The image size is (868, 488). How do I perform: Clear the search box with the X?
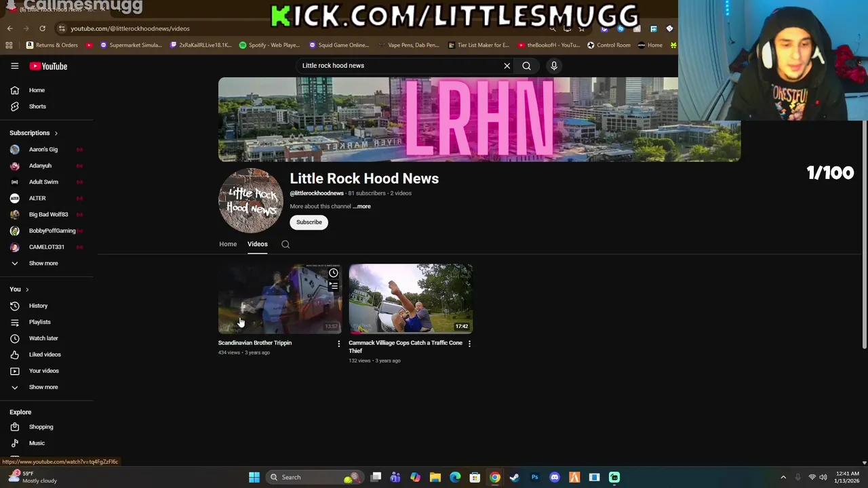507,66
